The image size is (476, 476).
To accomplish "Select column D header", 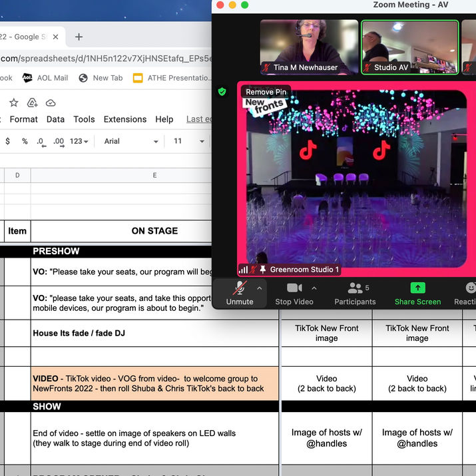I will (x=17, y=175).
